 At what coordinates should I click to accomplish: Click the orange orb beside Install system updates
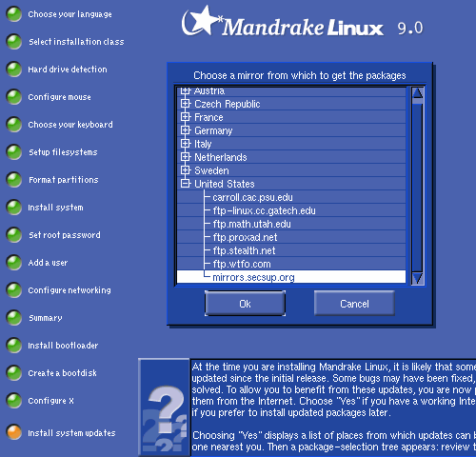point(14,432)
